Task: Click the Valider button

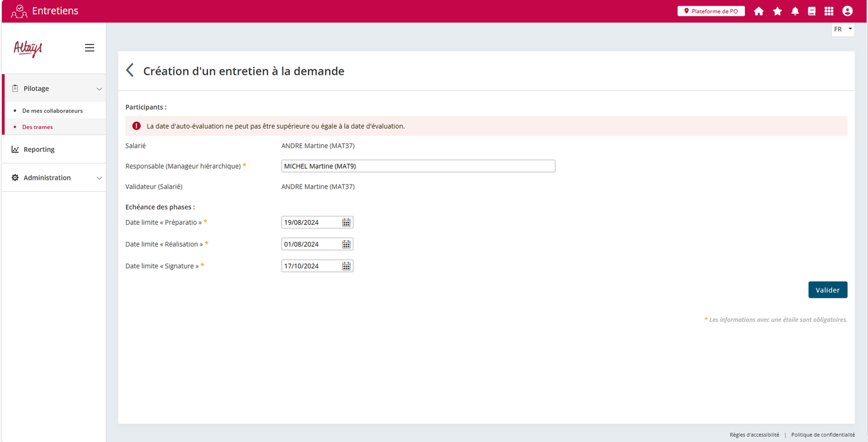Action: point(828,290)
